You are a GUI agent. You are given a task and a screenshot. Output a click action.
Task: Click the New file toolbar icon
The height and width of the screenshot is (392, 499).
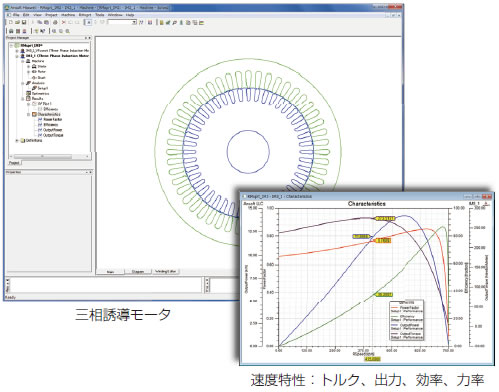pos(11,22)
